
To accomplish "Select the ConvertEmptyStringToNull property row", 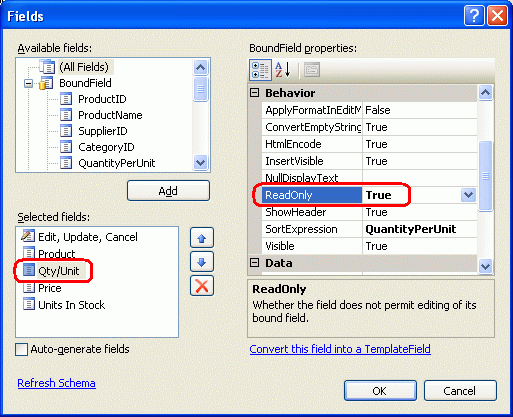I will [369, 127].
